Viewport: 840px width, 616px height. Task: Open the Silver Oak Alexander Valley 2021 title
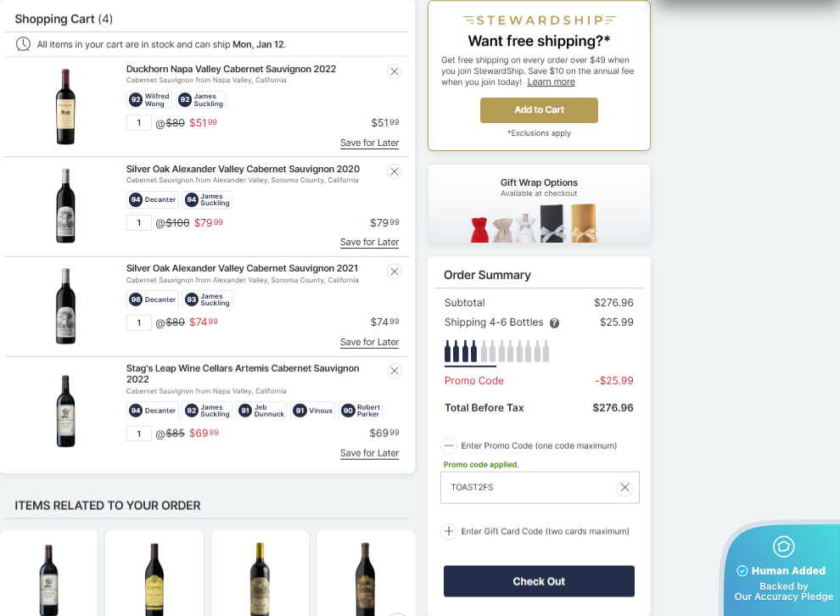(x=242, y=268)
